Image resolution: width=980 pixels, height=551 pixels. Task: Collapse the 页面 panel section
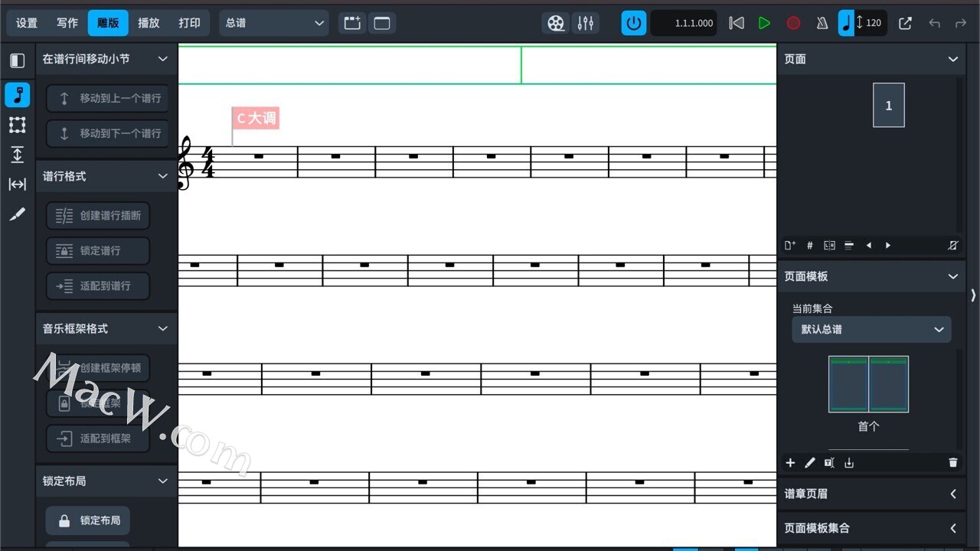(x=953, y=59)
